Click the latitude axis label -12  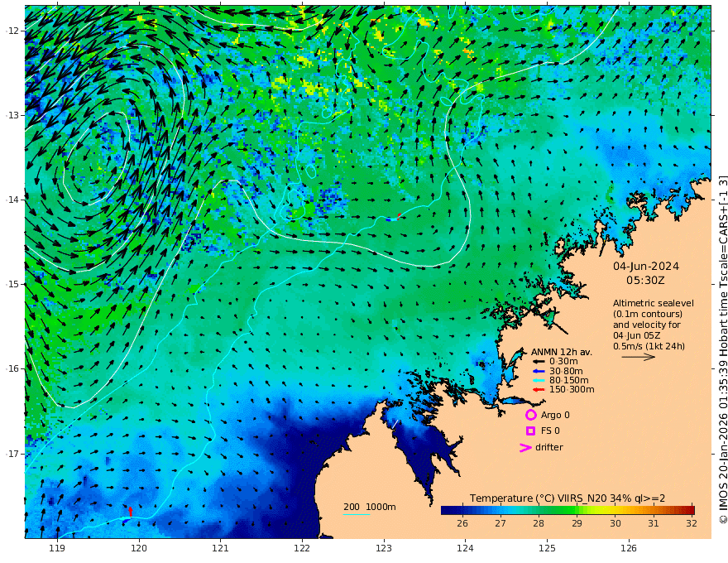pyautogui.click(x=12, y=30)
